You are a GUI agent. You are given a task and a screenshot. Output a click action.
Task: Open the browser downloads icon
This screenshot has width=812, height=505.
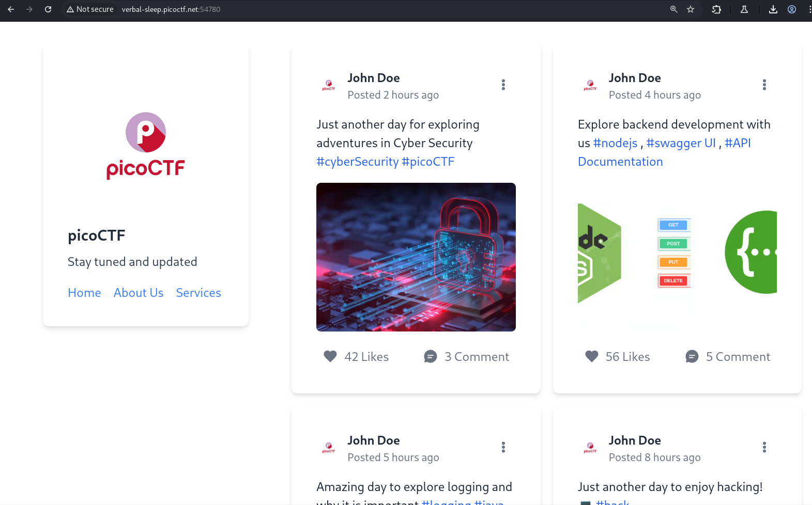click(773, 9)
